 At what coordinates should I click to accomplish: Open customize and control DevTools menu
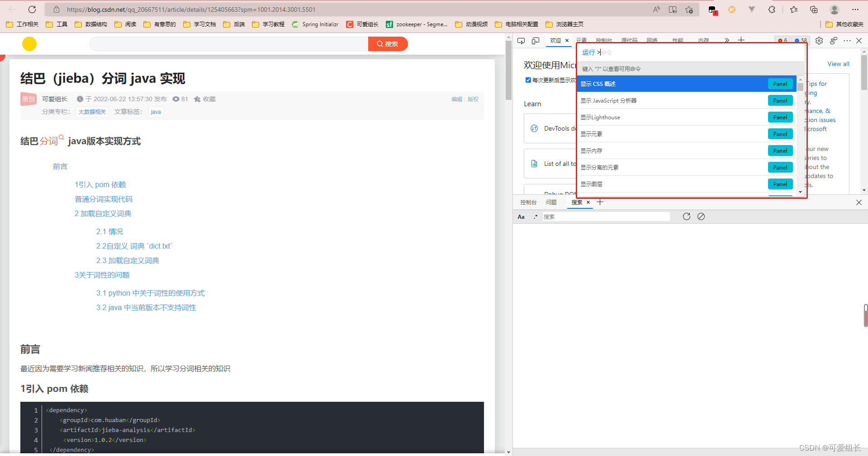click(x=847, y=41)
